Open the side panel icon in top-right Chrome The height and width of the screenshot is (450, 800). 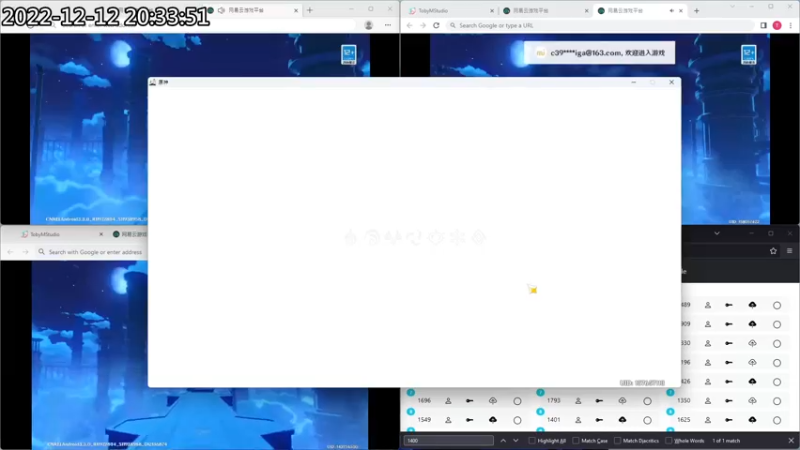[x=763, y=25]
